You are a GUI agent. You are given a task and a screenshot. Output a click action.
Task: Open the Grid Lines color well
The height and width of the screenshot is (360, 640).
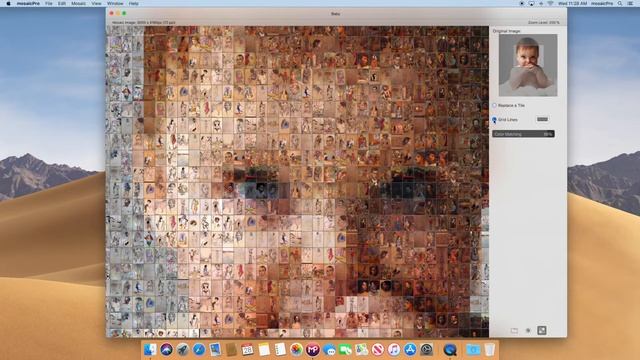[x=542, y=119]
